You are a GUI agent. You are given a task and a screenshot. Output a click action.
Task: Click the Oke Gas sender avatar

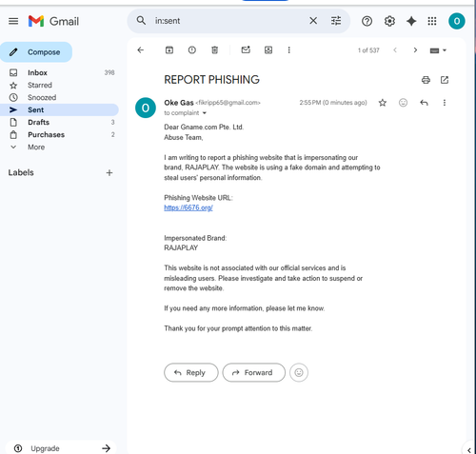coord(146,108)
